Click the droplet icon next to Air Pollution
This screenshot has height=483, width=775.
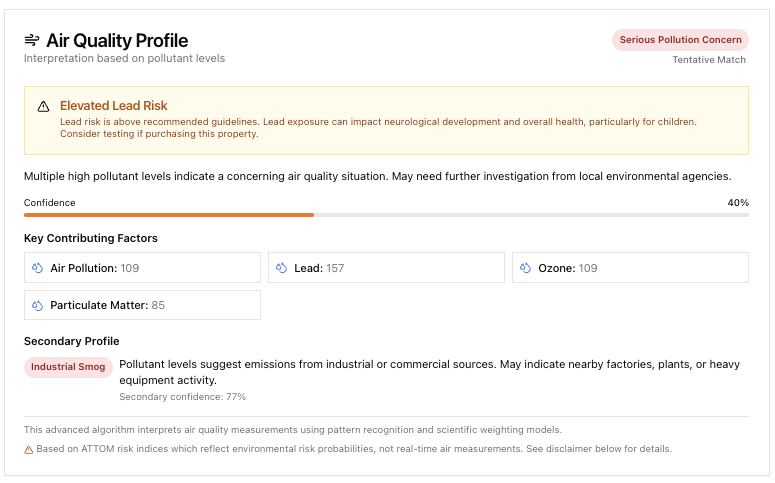point(38,268)
